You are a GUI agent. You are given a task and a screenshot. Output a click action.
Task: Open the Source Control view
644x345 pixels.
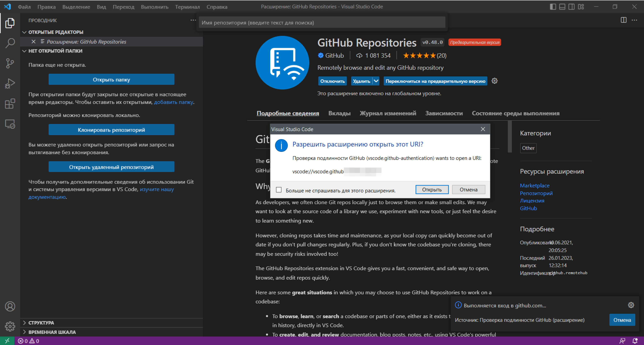click(10, 63)
